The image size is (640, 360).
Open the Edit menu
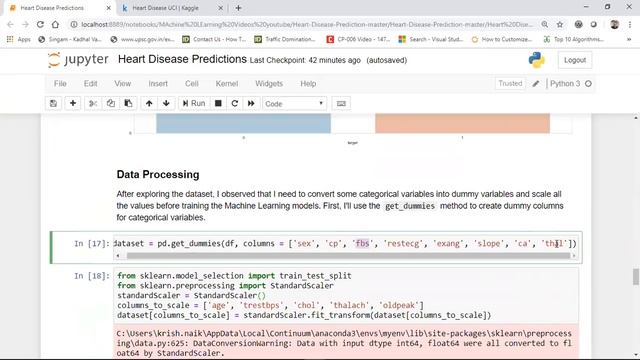(90, 84)
